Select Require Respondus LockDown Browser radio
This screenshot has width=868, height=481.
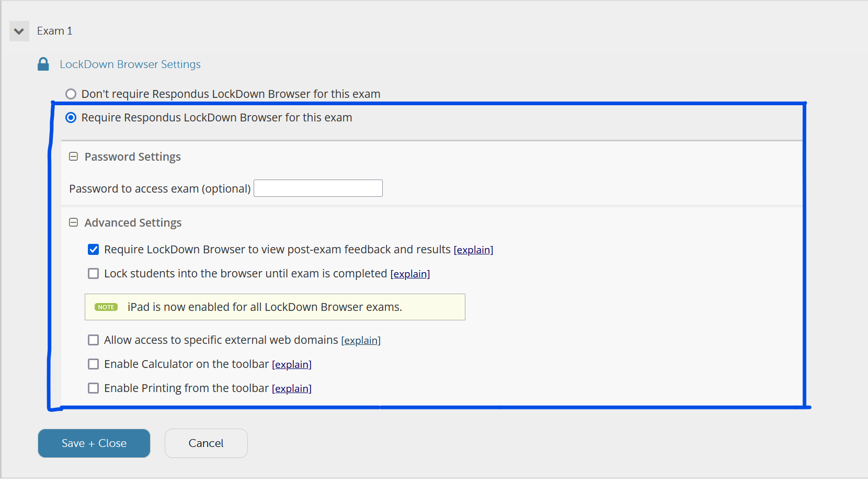coord(71,118)
